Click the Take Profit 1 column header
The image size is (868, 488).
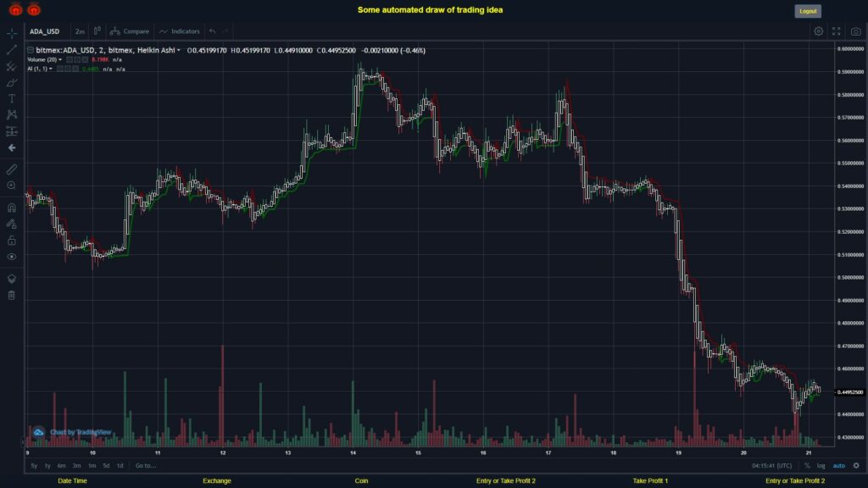click(650, 481)
